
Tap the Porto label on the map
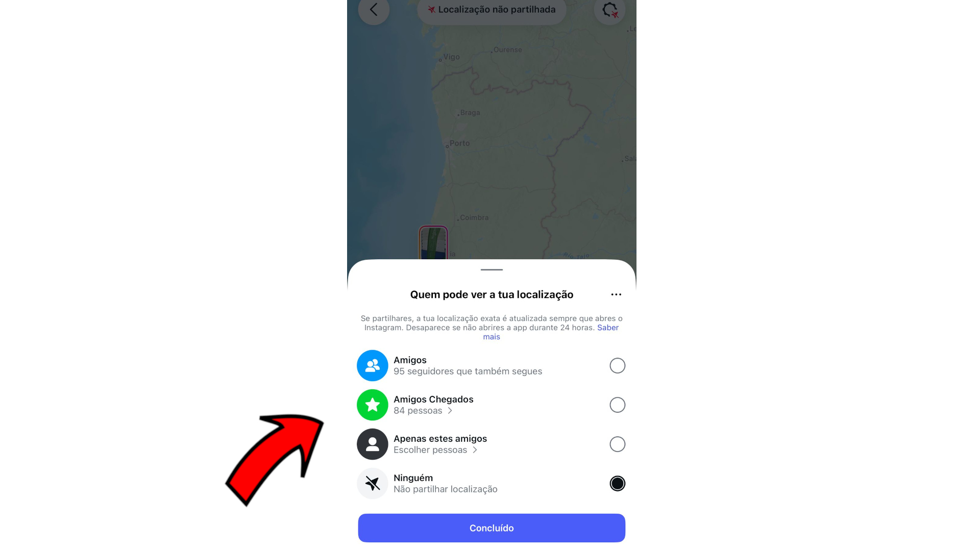coord(459,143)
